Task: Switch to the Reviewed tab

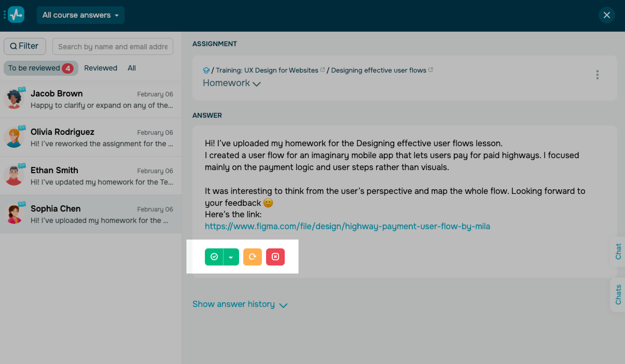Action: (x=101, y=68)
